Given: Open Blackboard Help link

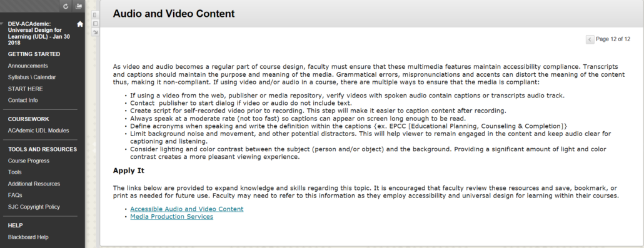Looking at the screenshot, I should (x=28, y=237).
